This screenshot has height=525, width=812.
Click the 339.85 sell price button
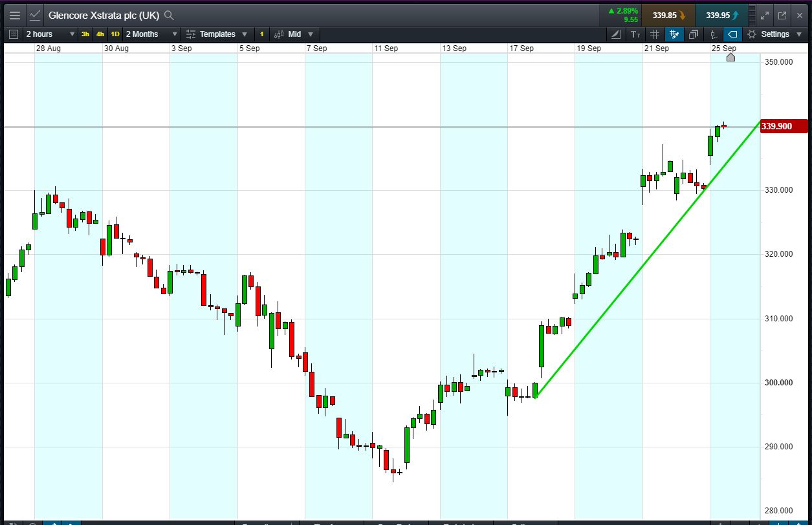(668, 15)
